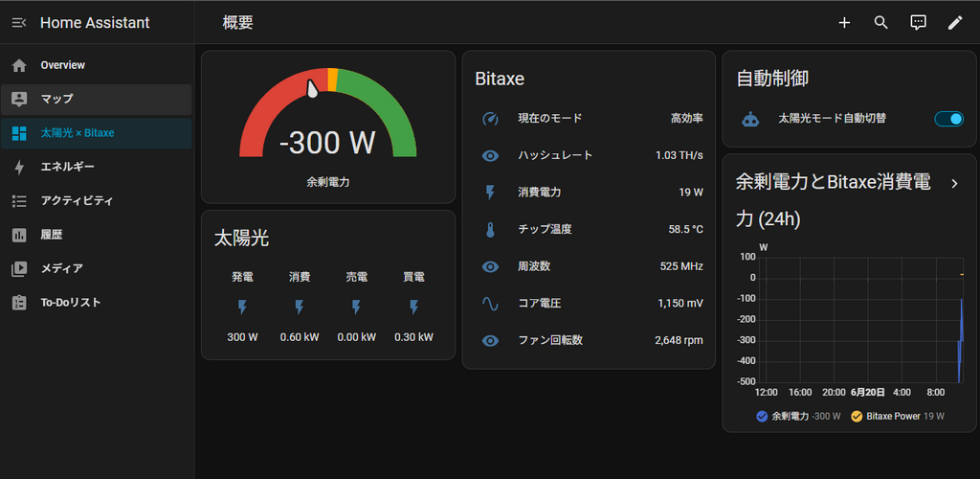980x479 pixels.
Task: Click the robot icon beside 太陽光モード自動切替
Action: click(750, 119)
